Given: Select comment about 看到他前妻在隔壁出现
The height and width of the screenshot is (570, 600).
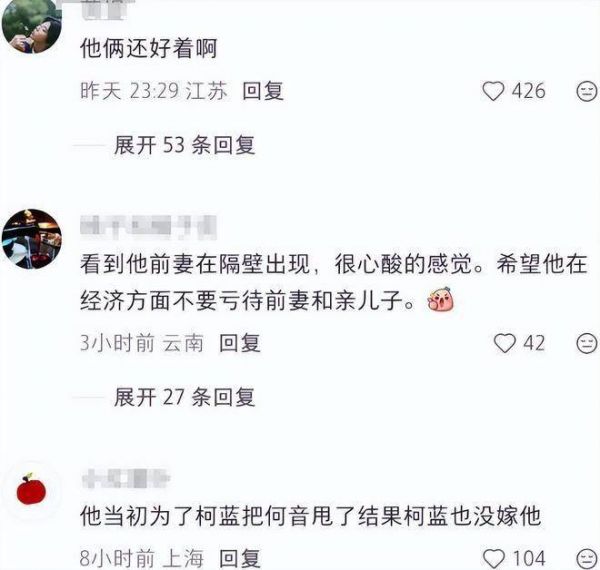Looking at the screenshot, I should click(333, 282).
